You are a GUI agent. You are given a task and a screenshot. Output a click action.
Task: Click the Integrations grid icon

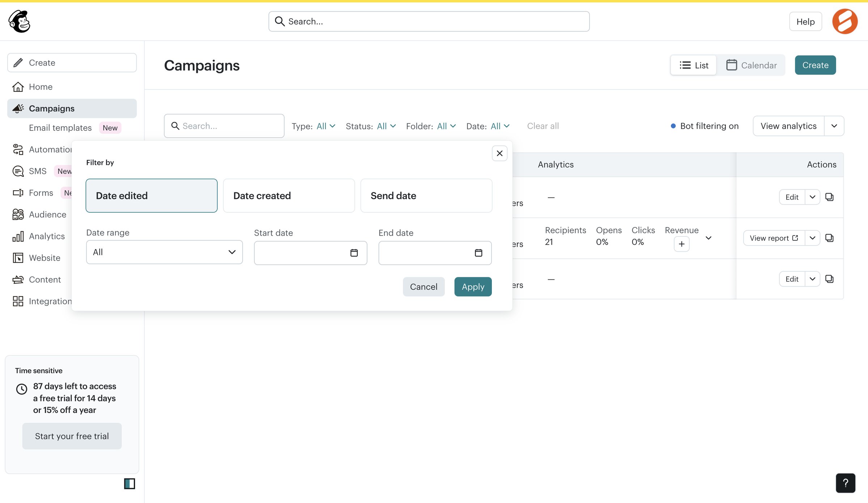(18, 301)
